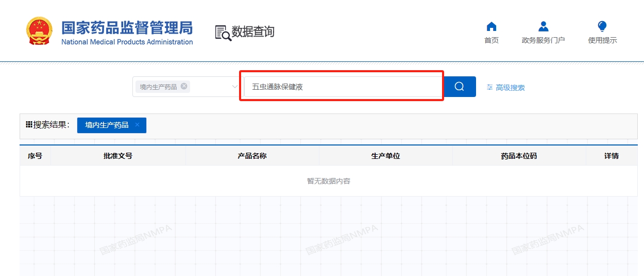Click the 详情 column header
644x276 pixels.
pyautogui.click(x=612, y=156)
